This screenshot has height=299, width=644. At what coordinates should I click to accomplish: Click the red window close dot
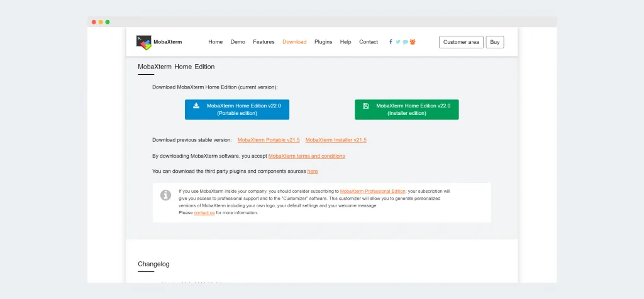[94, 22]
